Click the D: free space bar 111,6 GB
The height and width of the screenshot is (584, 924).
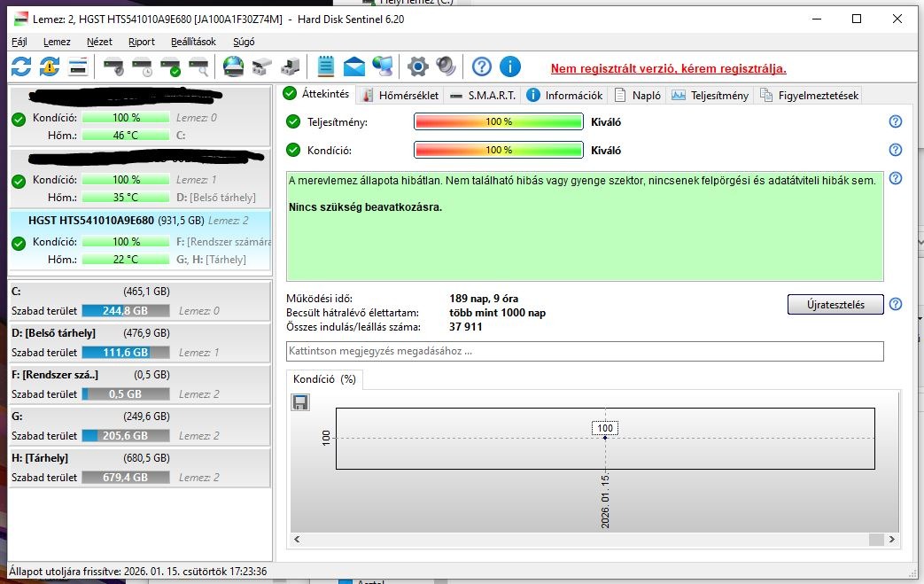[126, 353]
